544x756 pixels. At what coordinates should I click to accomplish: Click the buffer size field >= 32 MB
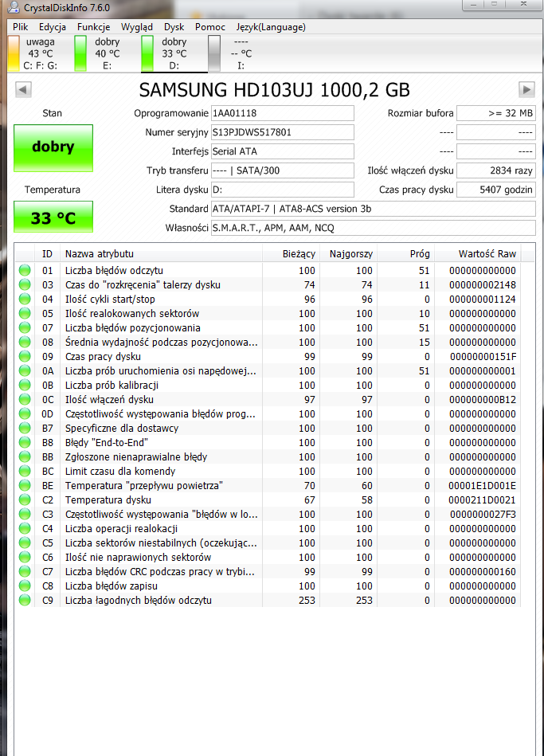pos(495,113)
